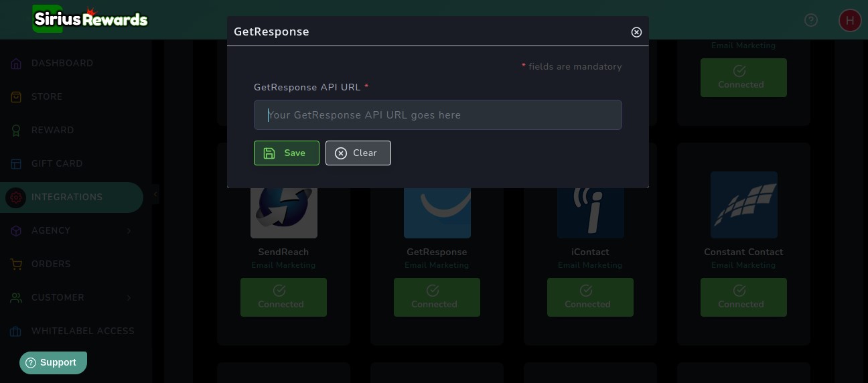
Task: Click the 'fields are mandatory' note
Action: pyautogui.click(x=571, y=67)
